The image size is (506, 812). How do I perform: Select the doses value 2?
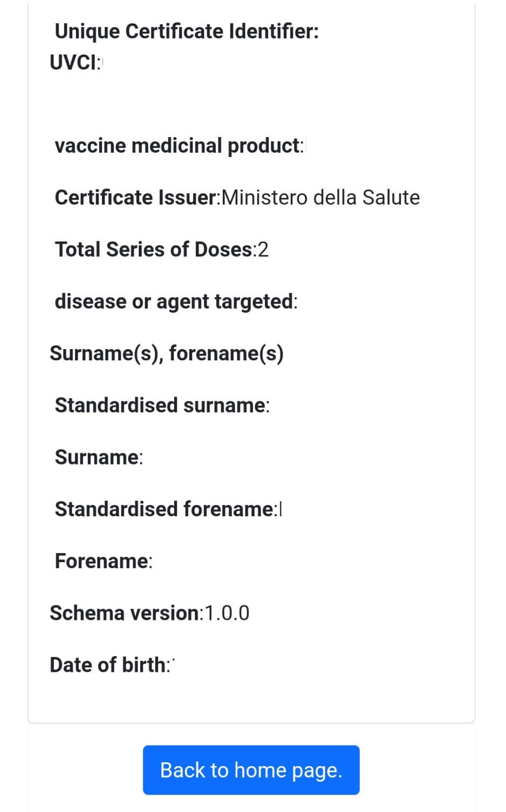tap(263, 249)
